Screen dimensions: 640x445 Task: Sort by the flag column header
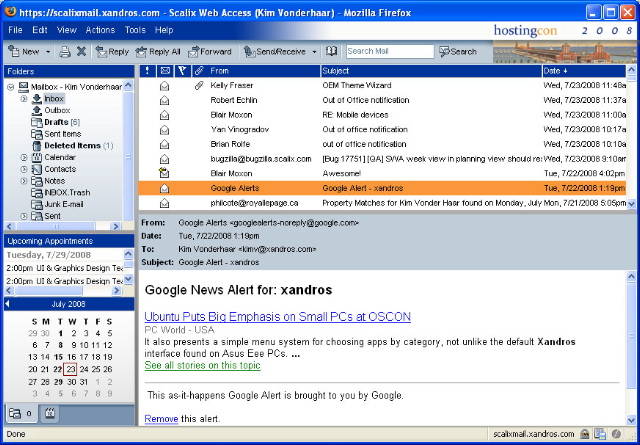coord(181,71)
